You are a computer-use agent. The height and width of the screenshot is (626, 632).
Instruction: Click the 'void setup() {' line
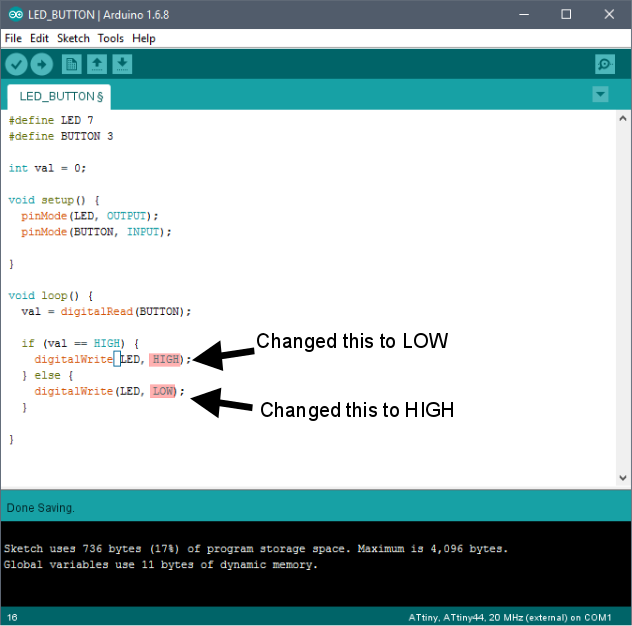(x=54, y=200)
